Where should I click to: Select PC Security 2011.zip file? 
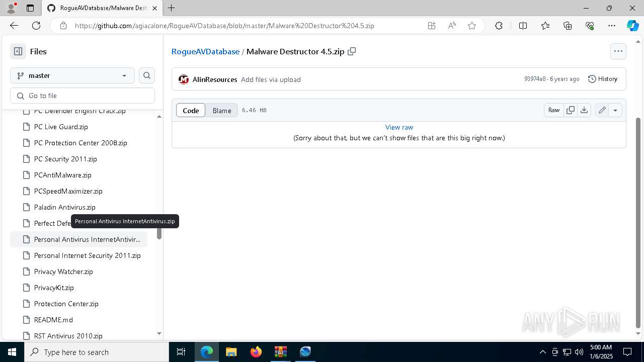[x=78, y=159]
